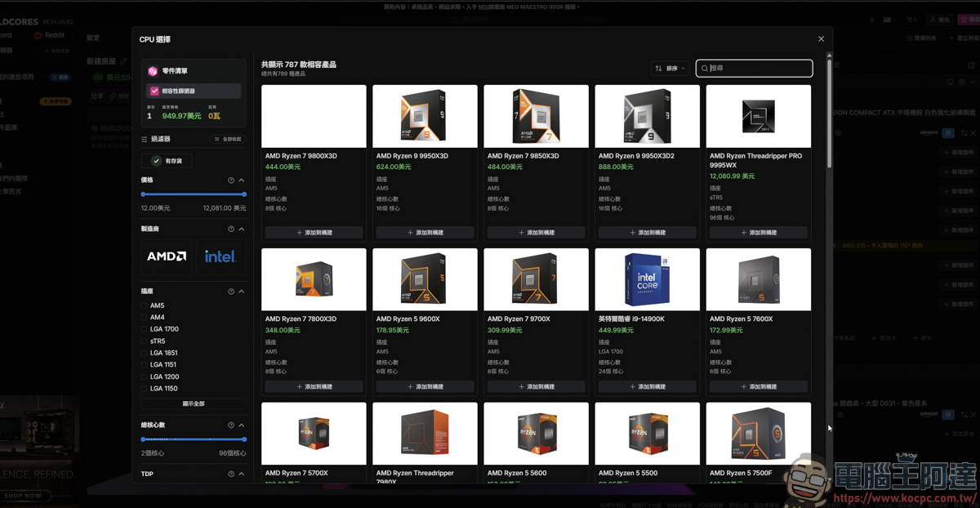980x508 pixels.
Task: Collapse the TDP filter section chevron
Action: click(242, 474)
